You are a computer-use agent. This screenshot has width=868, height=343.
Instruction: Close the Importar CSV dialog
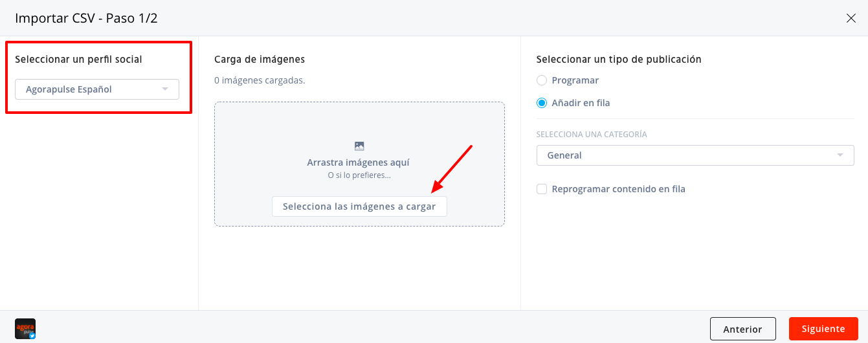click(x=851, y=18)
